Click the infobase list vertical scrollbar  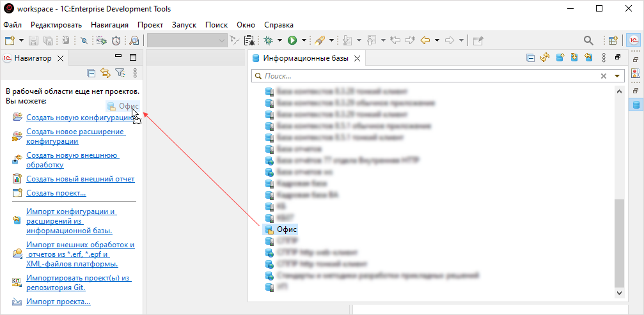pos(618,243)
